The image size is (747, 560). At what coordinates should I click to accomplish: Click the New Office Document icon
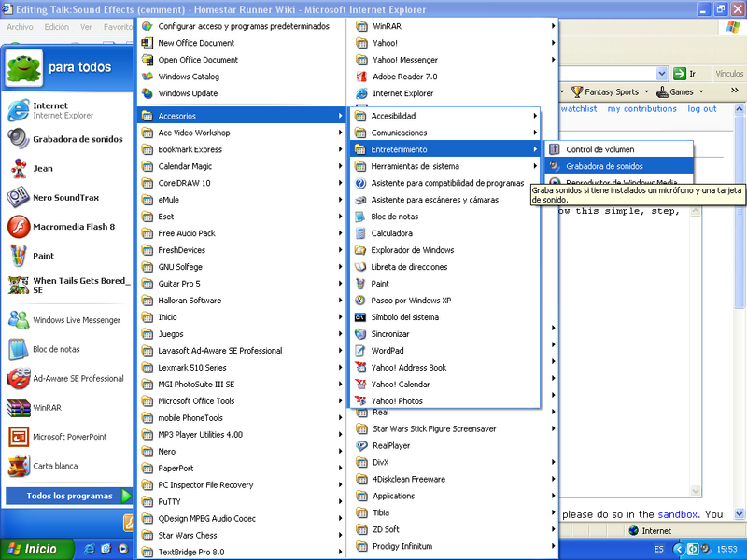tap(148, 43)
